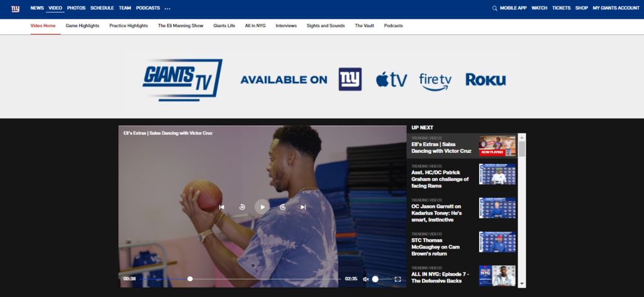Skip to the previous video
The height and width of the screenshot is (297, 644).
click(x=221, y=207)
